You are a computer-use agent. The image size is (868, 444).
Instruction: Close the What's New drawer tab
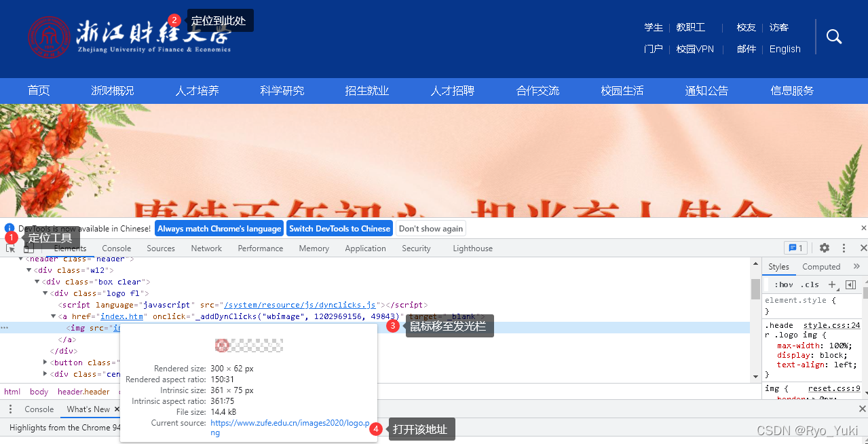click(x=117, y=409)
